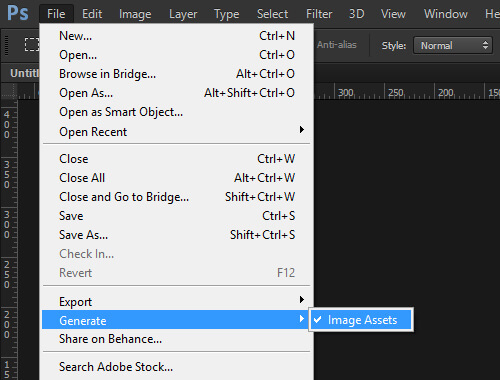This screenshot has width=500, height=380.
Task: Expand the Open Recent submenu
Action: point(177,132)
